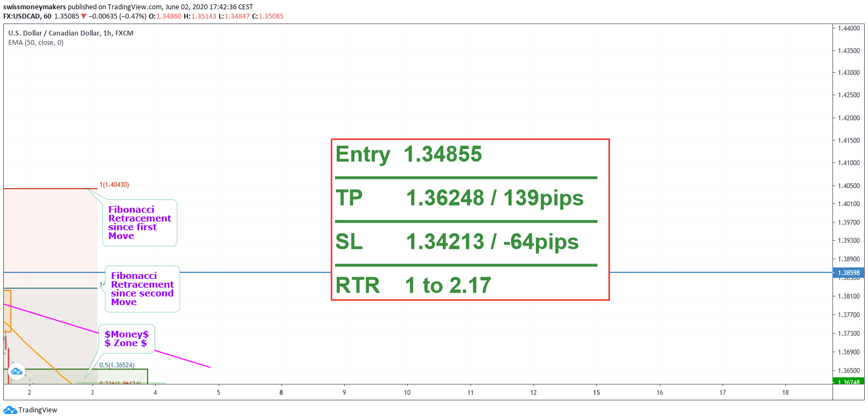
Task: Click the red down-arrow price change indicator
Action: (x=84, y=16)
